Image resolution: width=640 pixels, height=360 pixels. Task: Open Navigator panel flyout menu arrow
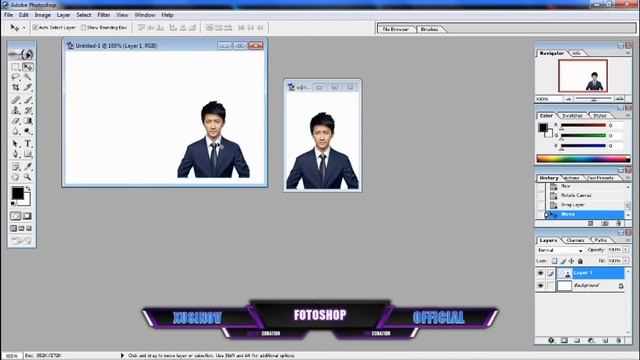coord(628,53)
